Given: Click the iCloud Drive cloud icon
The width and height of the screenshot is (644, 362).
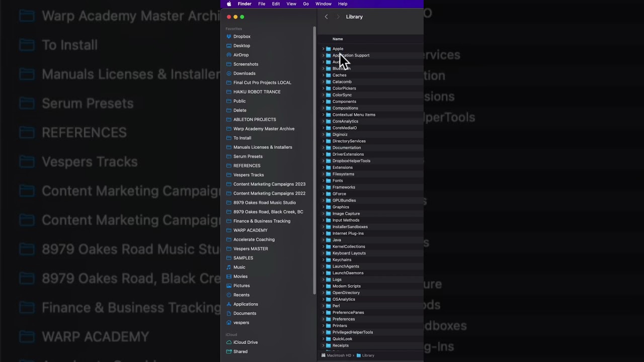Looking at the screenshot, I should click(229, 342).
